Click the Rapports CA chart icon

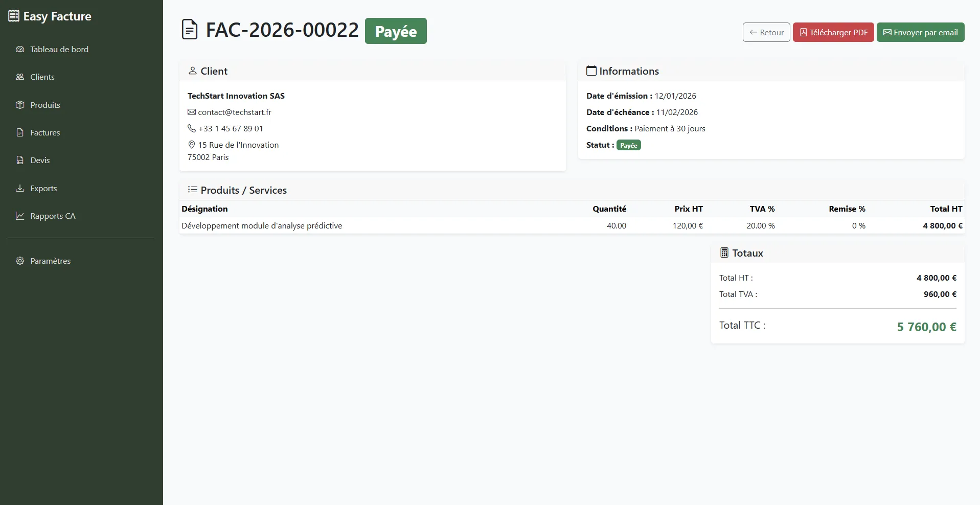(20, 216)
